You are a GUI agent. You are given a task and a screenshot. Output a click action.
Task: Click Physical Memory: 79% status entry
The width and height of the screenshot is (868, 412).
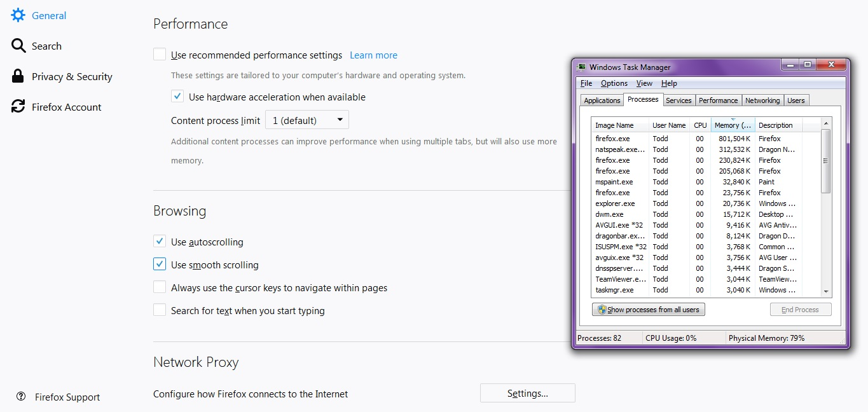point(766,338)
